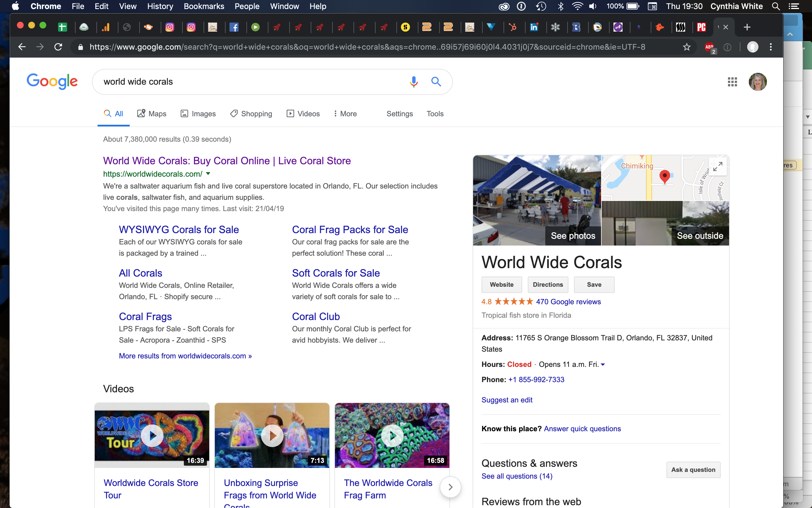Switch to the HubSpot tab
812x508 pixels.
(512, 27)
